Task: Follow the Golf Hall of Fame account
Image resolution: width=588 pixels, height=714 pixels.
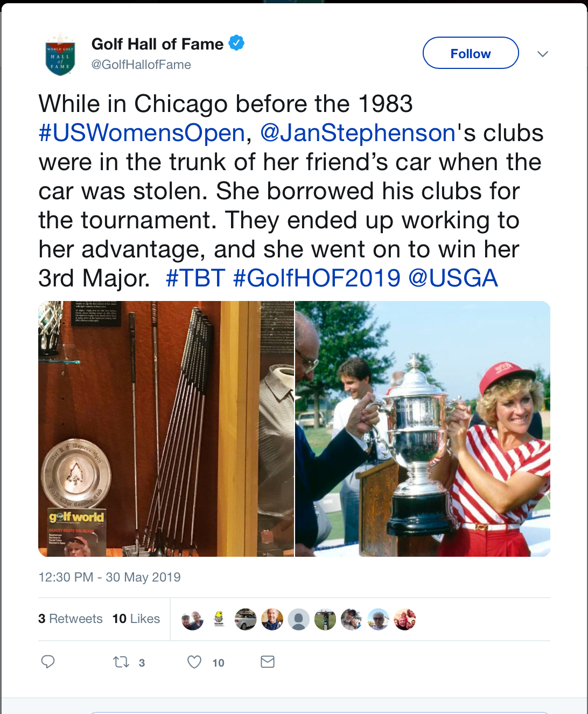Action: coord(471,53)
